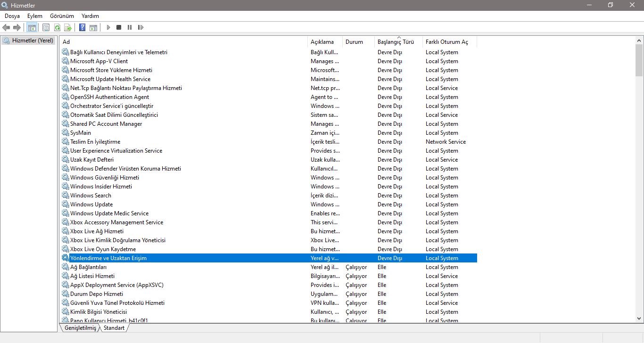Select the Xbox Accessory Management Service row
Screen dimensions: 644x343
click(269, 222)
